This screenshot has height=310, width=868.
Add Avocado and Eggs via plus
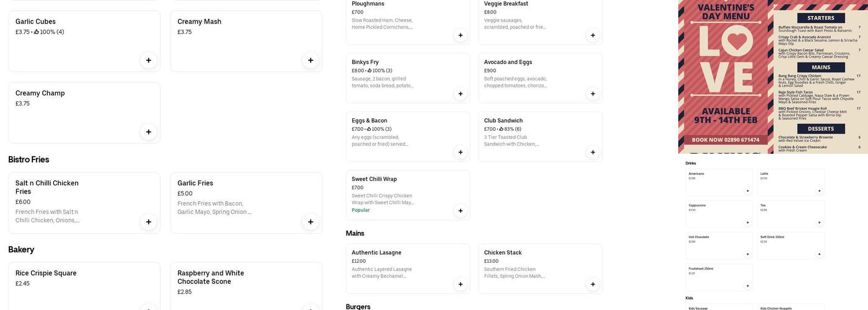click(x=593, y=94)
